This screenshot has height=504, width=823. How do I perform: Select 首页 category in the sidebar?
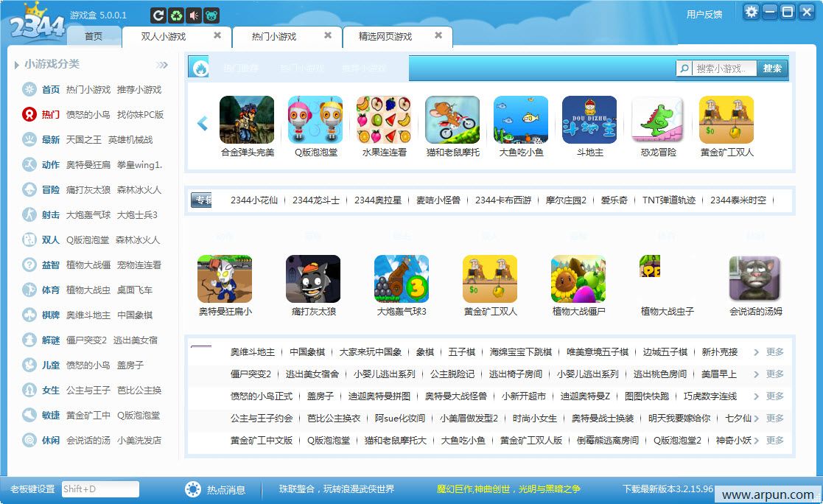(50, 89)
